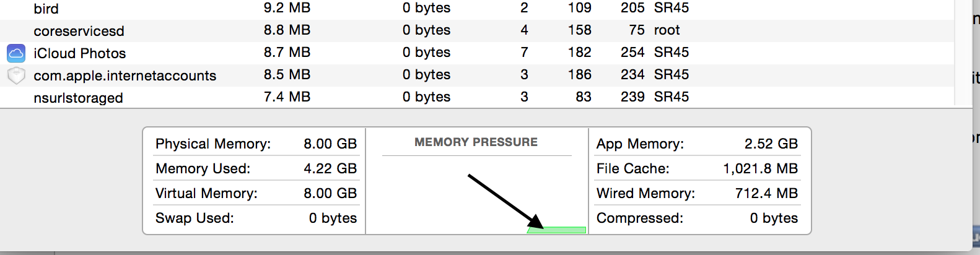The height and width of the screenshot is (255, 980).
Task: Click the MEMORY PRESSURE heading
Action: click(476, 142)
